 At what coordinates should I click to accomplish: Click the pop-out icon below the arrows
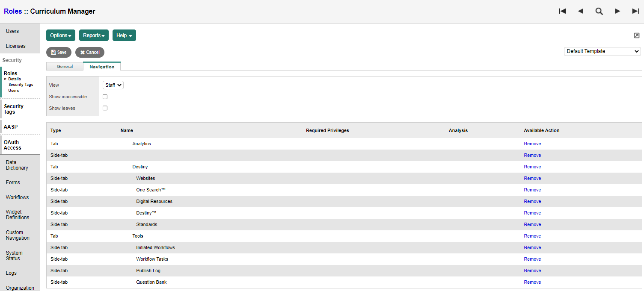click(636, 35)
